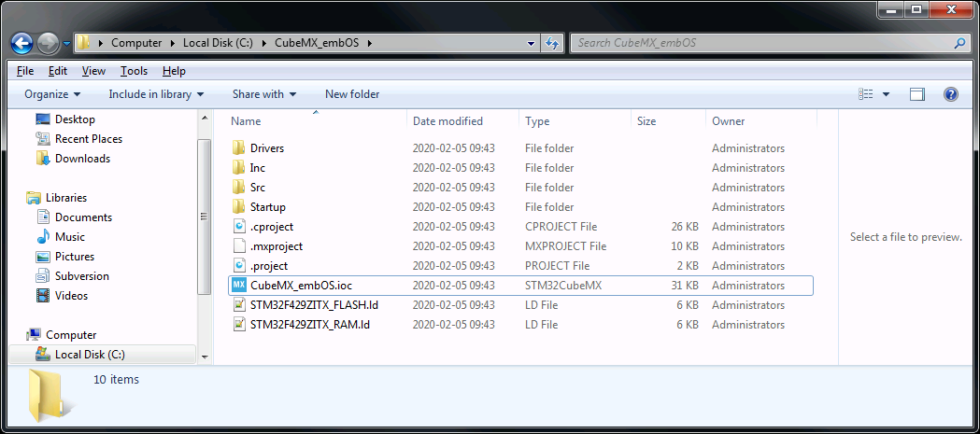The width and height of the screenshot is (980, 434).
Task: Open the Tools menu
Action: coord(134,71)
